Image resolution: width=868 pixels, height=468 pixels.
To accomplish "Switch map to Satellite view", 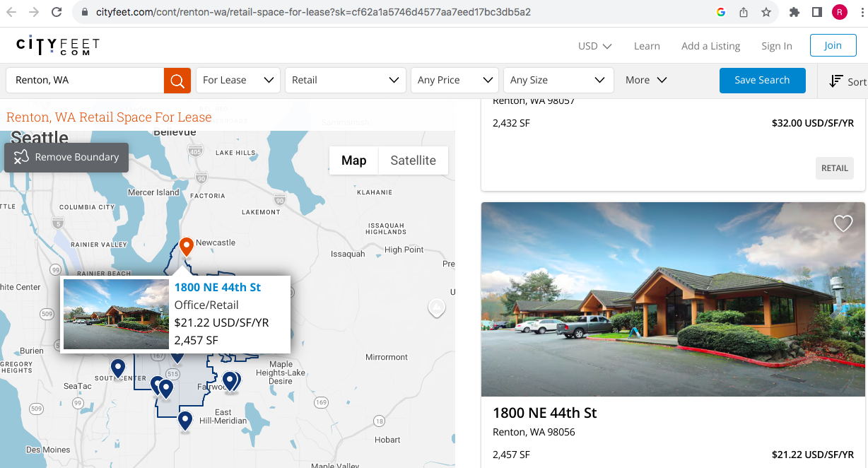I will pos(413,160).
